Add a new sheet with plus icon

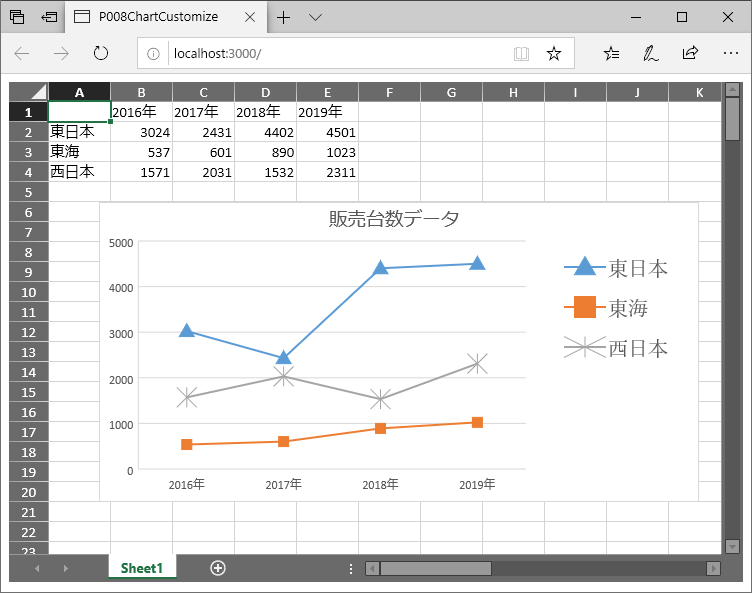click(218, 568)
